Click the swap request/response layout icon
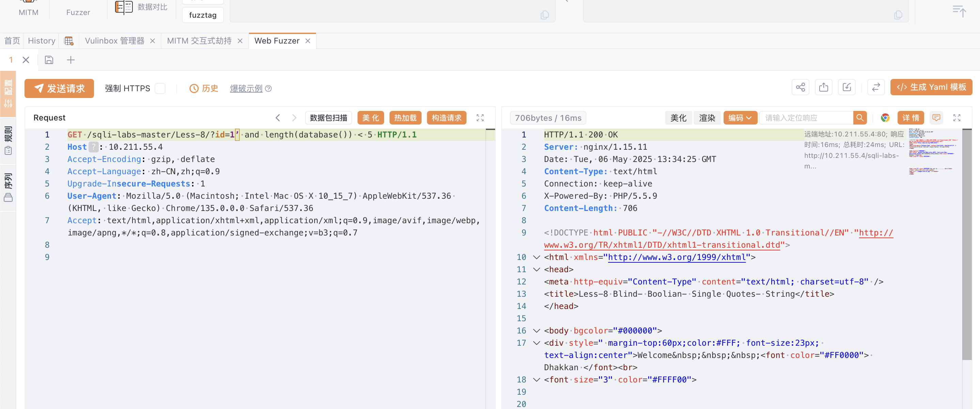This screenshot has width=980, height=409. 876,87
